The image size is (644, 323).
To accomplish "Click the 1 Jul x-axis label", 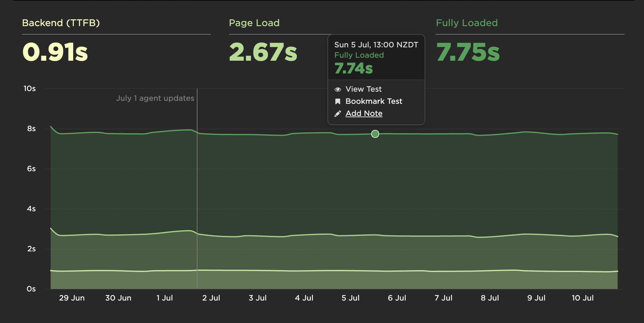I will click(x=165, y=298).
